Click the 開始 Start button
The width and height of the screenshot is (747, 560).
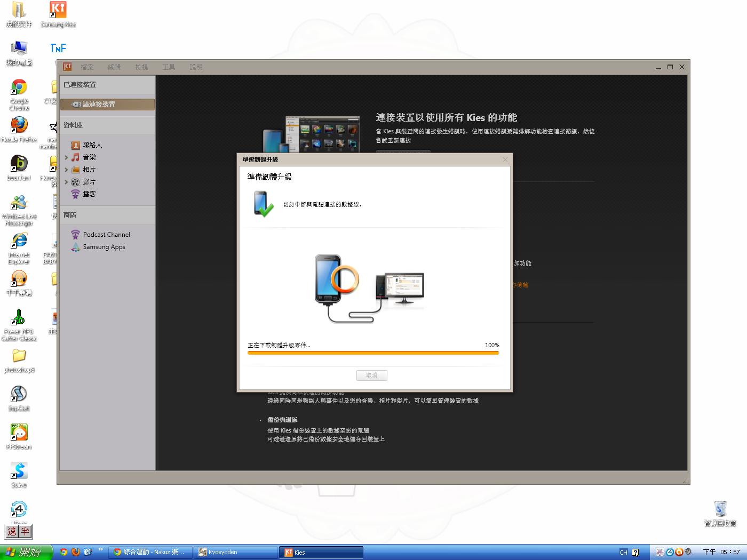(27, 552)
